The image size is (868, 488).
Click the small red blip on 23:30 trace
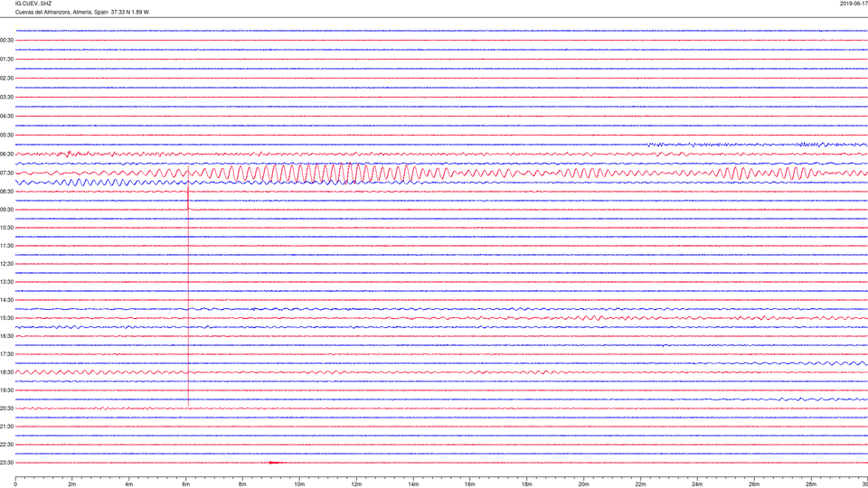coord(275,463)
